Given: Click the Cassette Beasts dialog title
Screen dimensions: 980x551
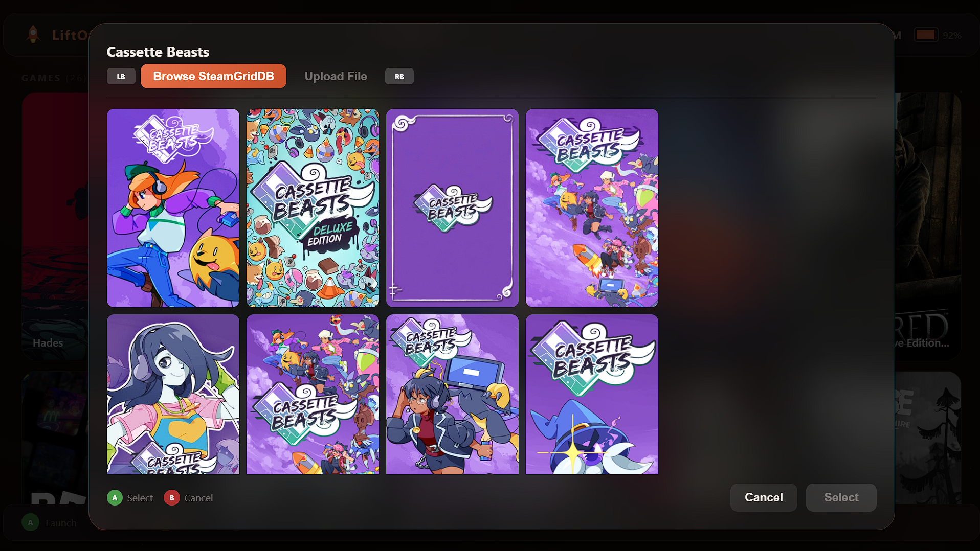Looking at the screenshot, I should click(158, 52).
